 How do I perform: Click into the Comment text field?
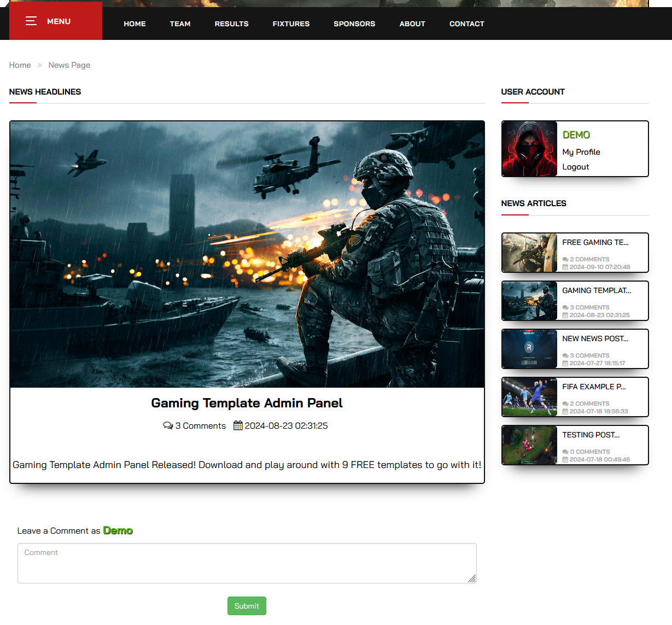coord(247,563)
